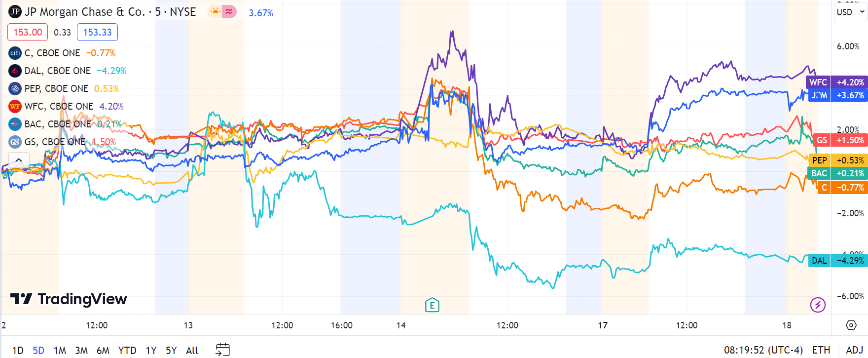Screen dimensions: 868x358
Task: Click date 18 on the time axis
Action: coord(787,325)
